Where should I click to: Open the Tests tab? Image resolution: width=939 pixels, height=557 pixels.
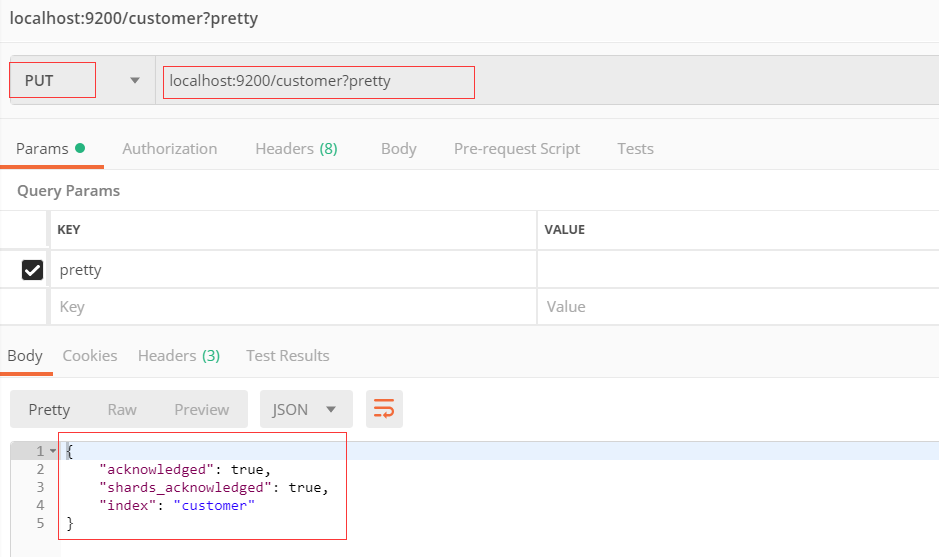(635, 149)
